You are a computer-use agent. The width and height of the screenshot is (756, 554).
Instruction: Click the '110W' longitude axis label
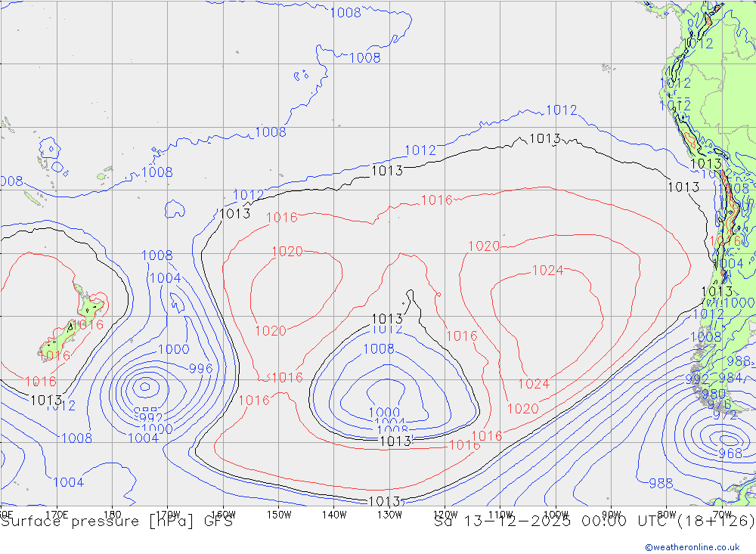(500, 515)
